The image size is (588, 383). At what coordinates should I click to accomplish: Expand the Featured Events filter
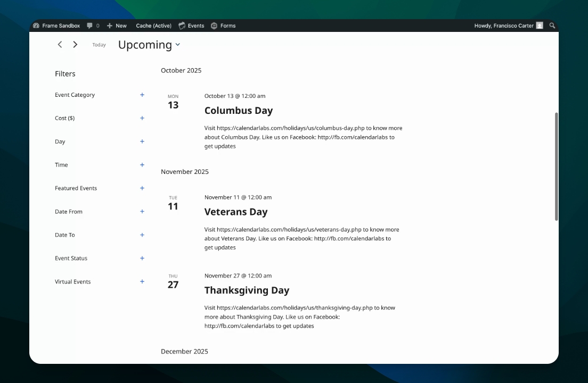tap(142, 188)
